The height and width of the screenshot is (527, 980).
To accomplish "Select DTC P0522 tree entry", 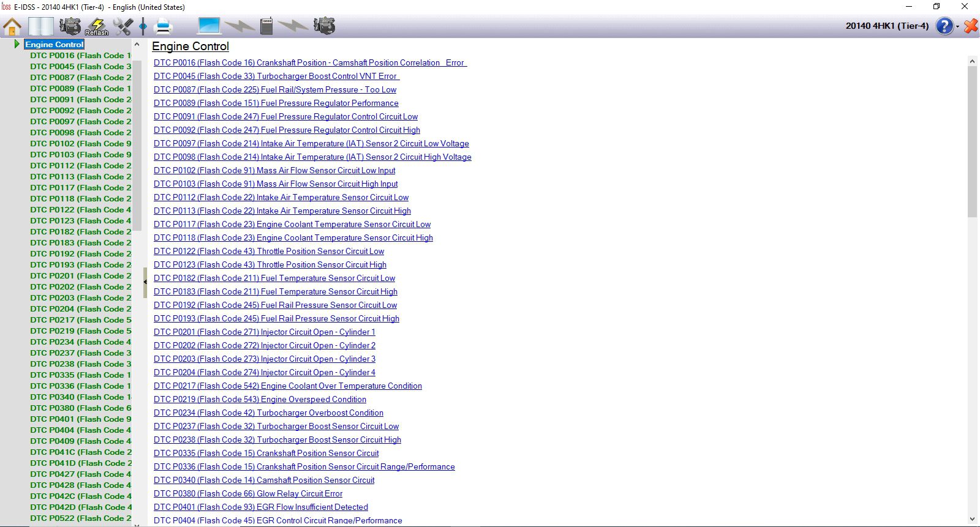I will coord(81,518).
